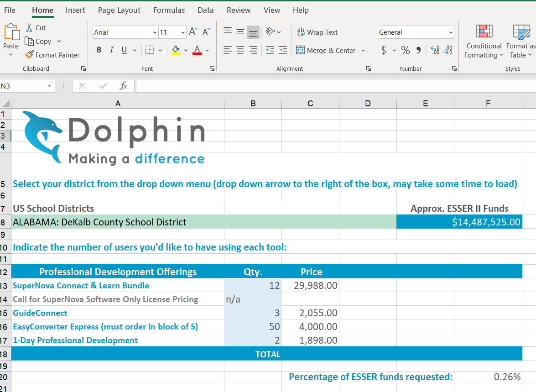Screen dimensions: 536x392
Task: Select the 0.26% percentage cell
Action: pyautogui.click(x=488, y=377)
